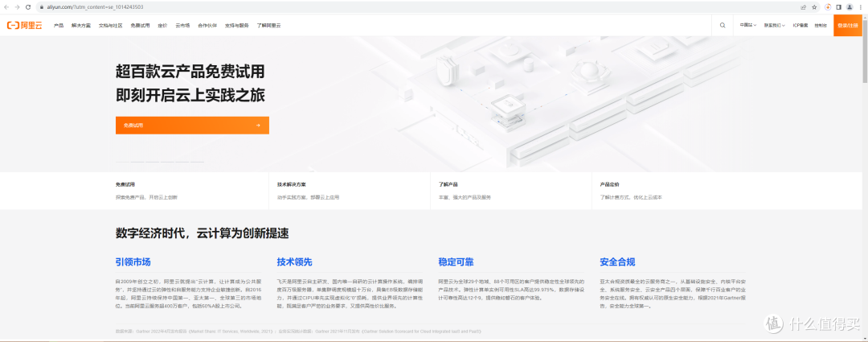Click the browser forward arrow
This screenshot has height=342, width=868.
17,7
